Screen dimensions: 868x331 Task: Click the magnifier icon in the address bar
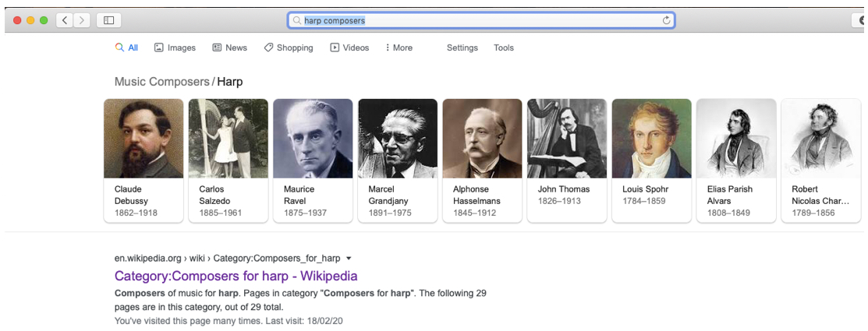[x=297, y=20]
